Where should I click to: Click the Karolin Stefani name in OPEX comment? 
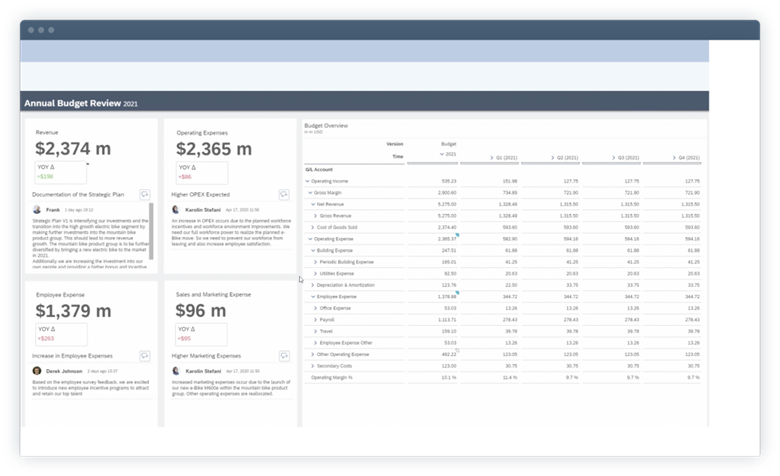[205, 211]
